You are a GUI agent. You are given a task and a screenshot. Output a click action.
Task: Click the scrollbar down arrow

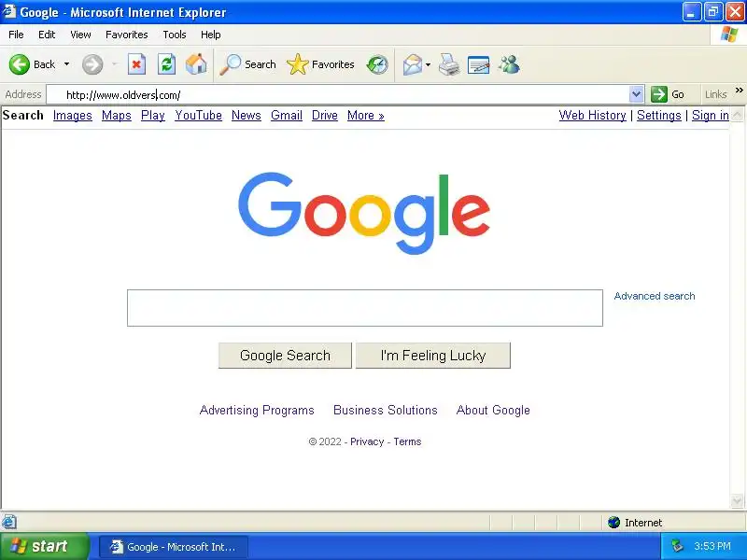click(x=737, y=501)
